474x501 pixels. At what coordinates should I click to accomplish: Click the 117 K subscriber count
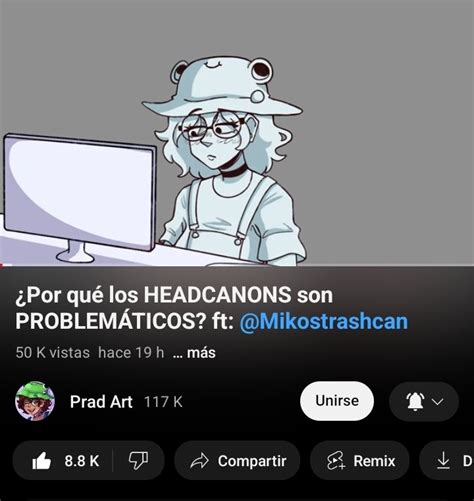[163, 402]
